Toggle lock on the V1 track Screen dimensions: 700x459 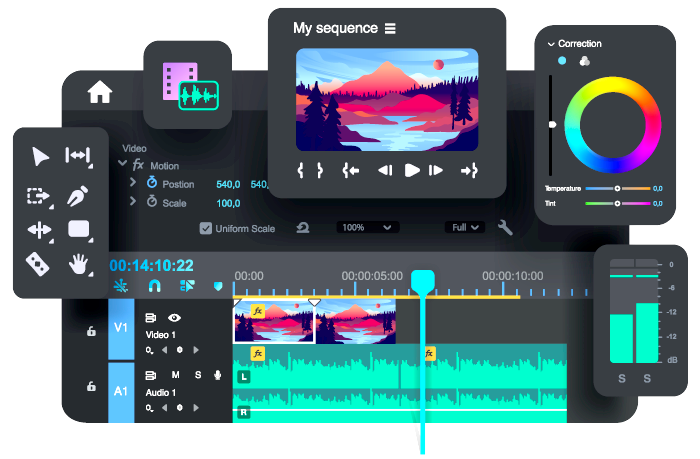click(x=91, y=331)
